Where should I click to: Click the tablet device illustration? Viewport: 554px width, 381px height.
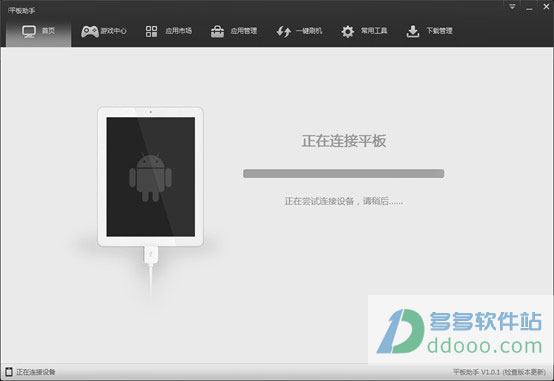coord(151,177)
